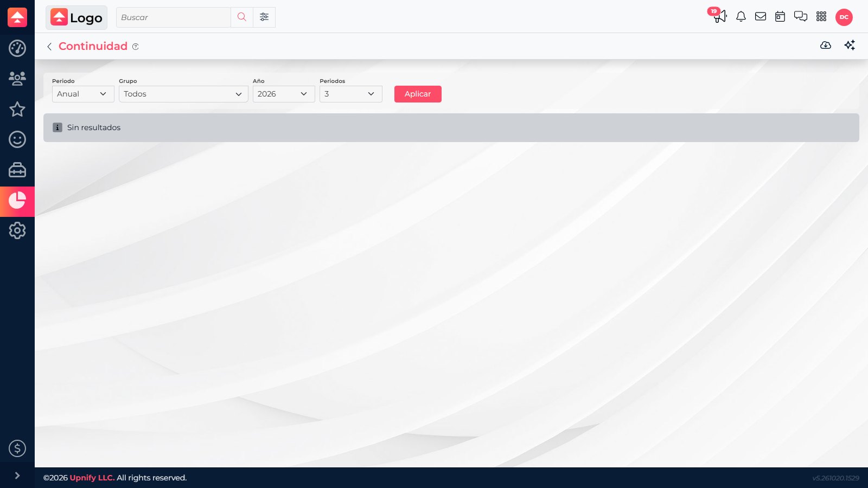Click the magnifier search button
Image resolution: width=868 pixels, height=488 pixels.
click(242, 17)
